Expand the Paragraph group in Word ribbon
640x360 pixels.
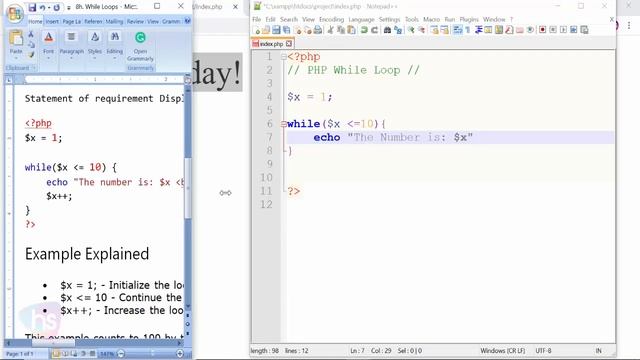point(71,46)
